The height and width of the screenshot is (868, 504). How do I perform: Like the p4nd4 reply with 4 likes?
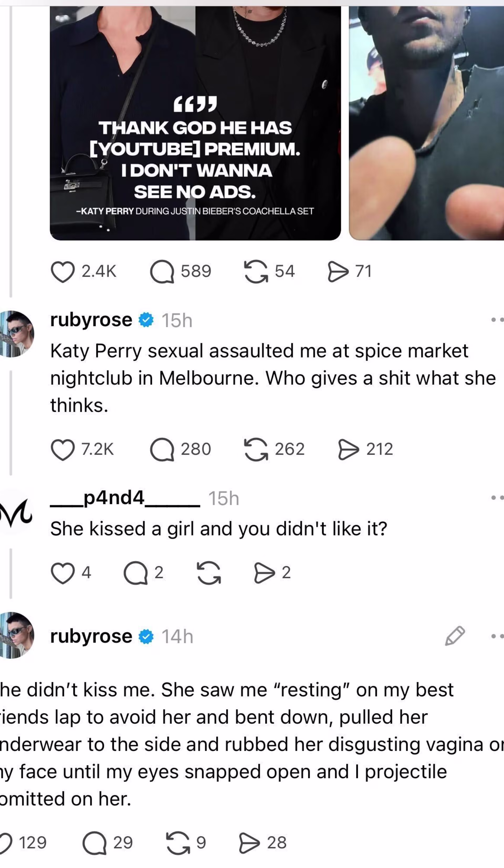pyautogui.click(x=63, y=573)
